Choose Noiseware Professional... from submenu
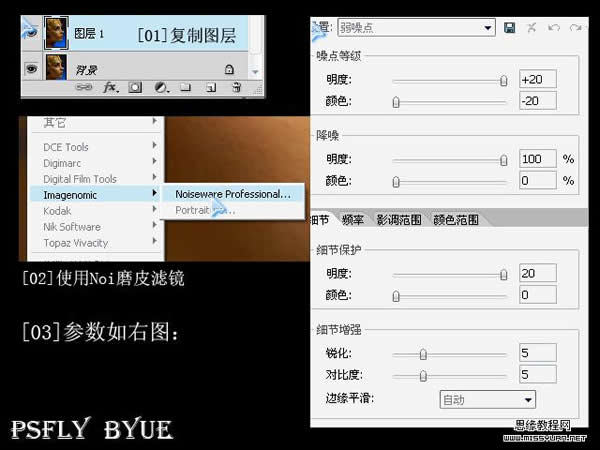Image resolution: width=600 pixels, height=450 pixels. [x=233, y=194]
